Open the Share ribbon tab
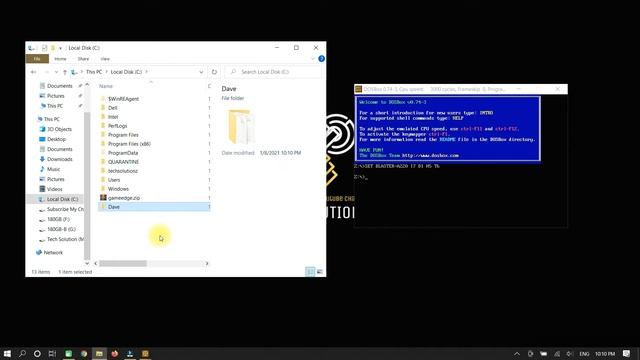The width and height of the screenshot is (640, 360). (x=83, y=59)
